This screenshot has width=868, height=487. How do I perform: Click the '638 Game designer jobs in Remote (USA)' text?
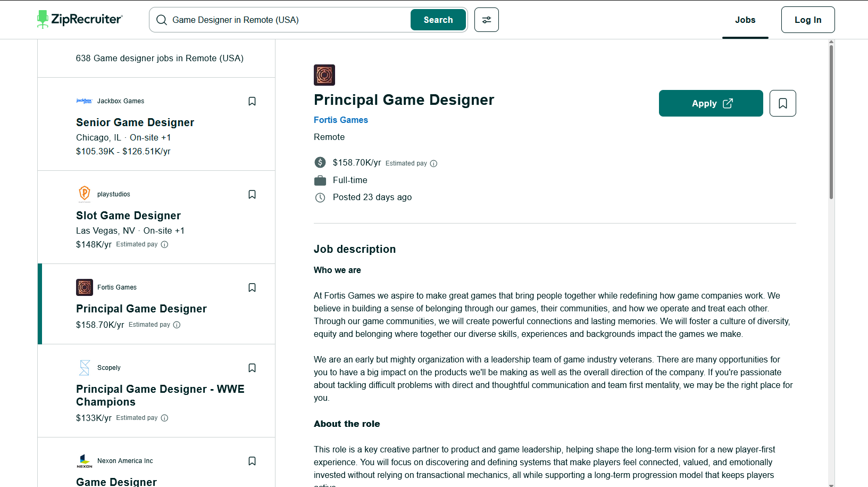click(160, 58)
